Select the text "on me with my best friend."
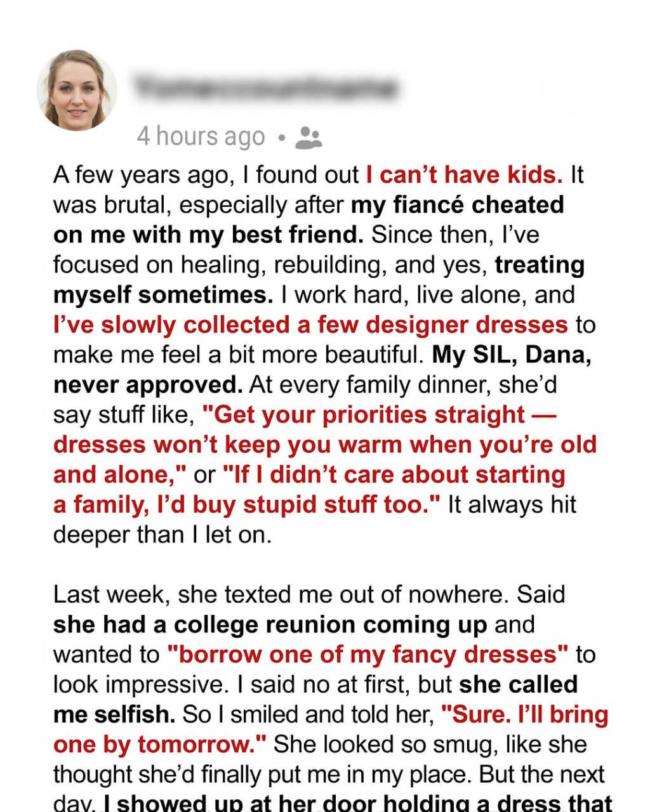 pyautogui.click(x=208, y=235)
